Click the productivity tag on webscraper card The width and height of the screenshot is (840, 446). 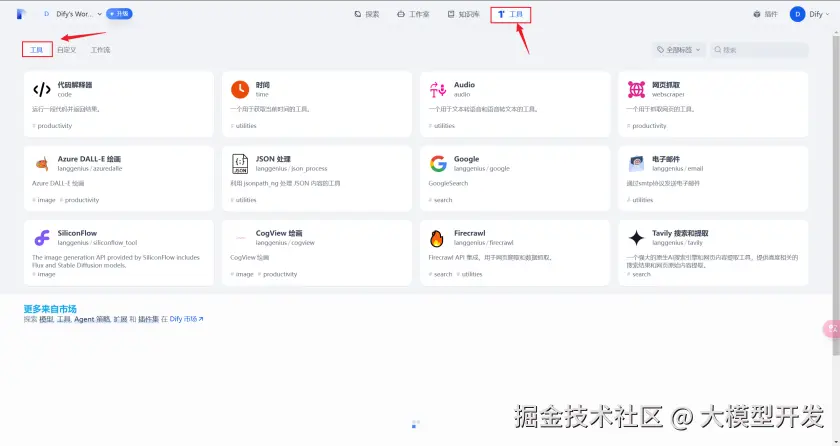pos(647,126)
